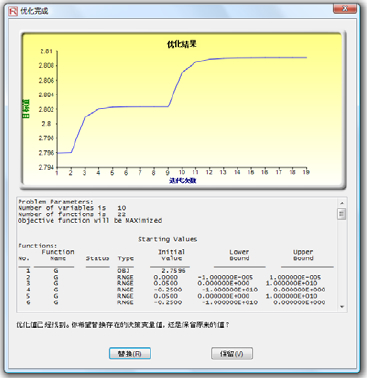The image size is (367, 378).
Task: Click the green 目标值 y-axis label
Action: [26, 109]
